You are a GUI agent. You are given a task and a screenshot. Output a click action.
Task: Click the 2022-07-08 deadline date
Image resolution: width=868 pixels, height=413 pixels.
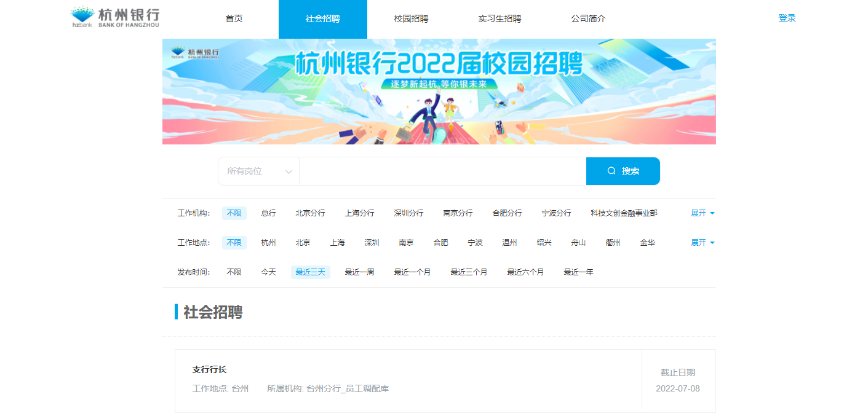pos(678,388)
